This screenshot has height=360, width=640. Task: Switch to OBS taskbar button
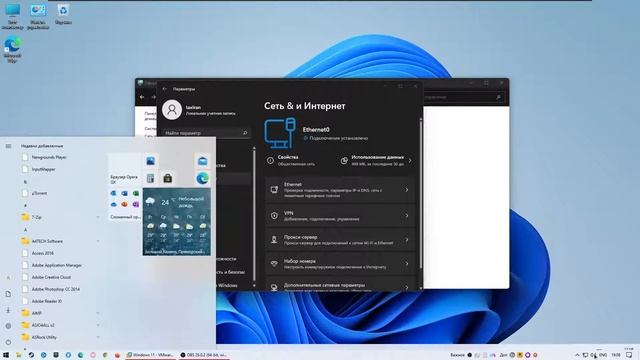(203, 355)
